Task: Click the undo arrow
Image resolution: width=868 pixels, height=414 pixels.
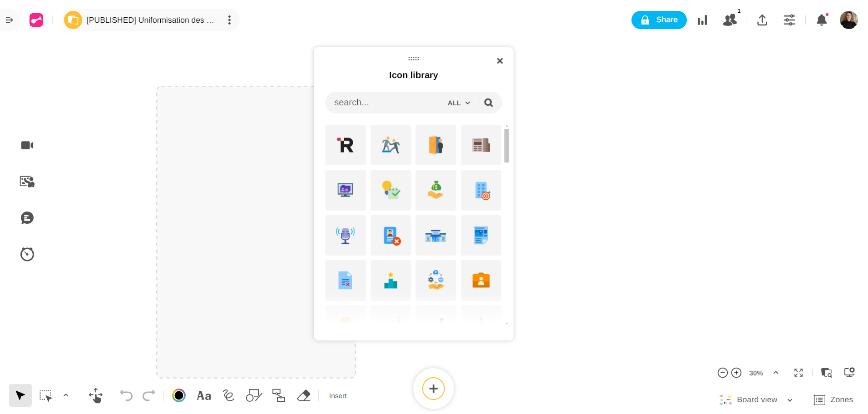Action: 126,396
